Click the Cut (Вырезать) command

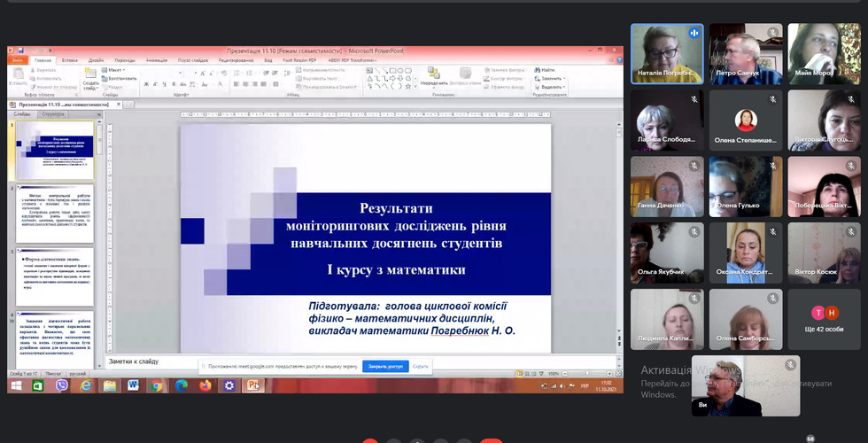click(x=43, y=70)
